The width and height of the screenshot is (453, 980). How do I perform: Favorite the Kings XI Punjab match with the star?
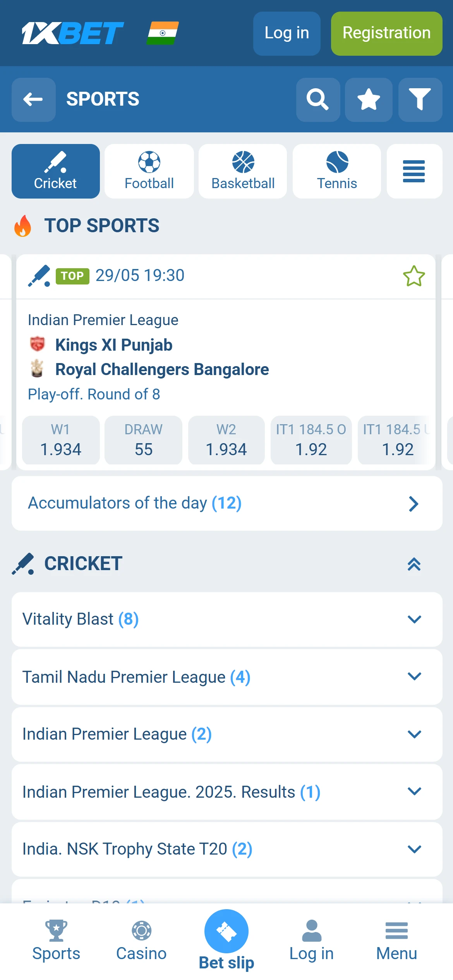click(x=413, y=276)
